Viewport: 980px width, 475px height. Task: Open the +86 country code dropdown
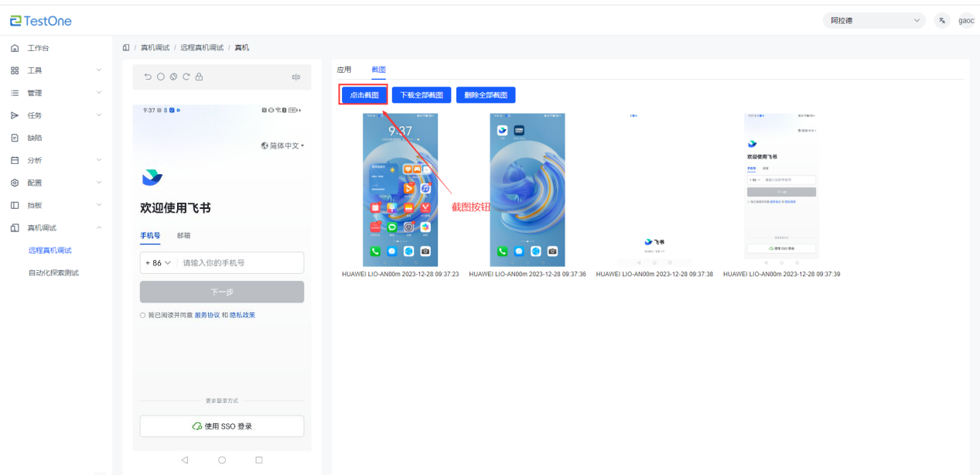[157, 263]
